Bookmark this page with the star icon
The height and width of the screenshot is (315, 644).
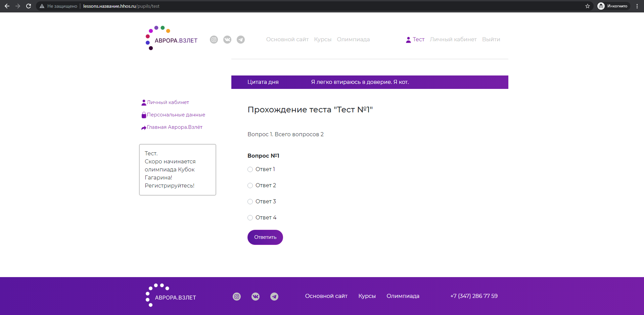pyautogui.click(x=588, y=6)
